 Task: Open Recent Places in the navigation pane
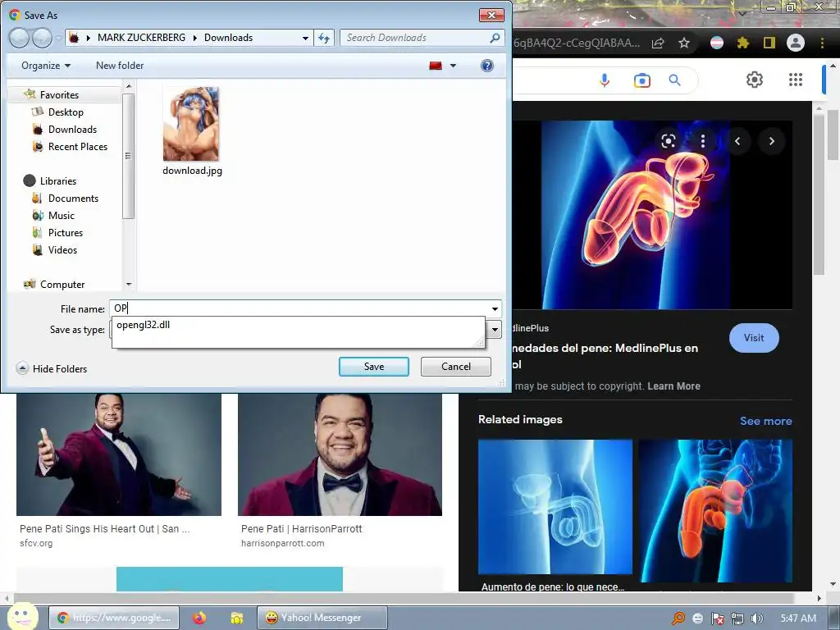click(x=78, y=146)
